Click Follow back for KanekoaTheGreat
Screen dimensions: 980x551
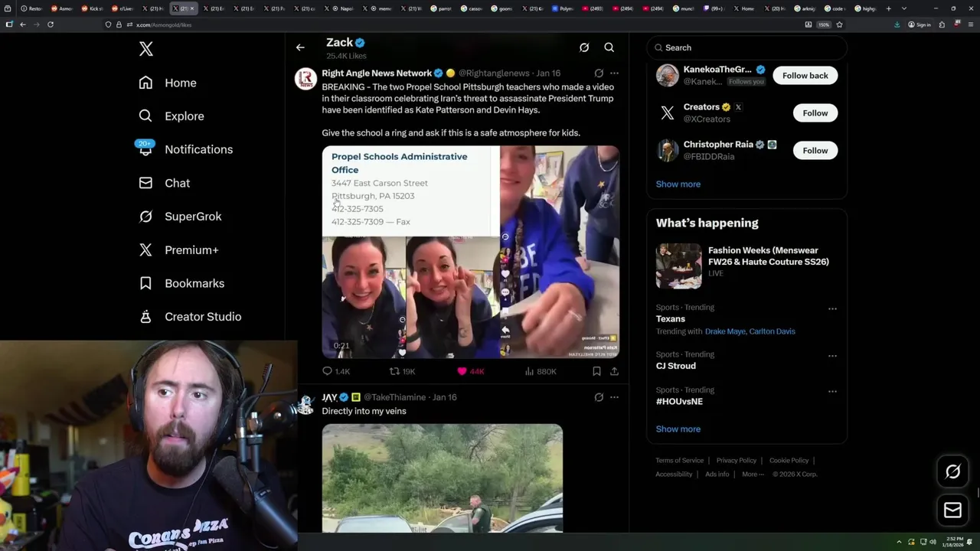(x=805, y=76)
